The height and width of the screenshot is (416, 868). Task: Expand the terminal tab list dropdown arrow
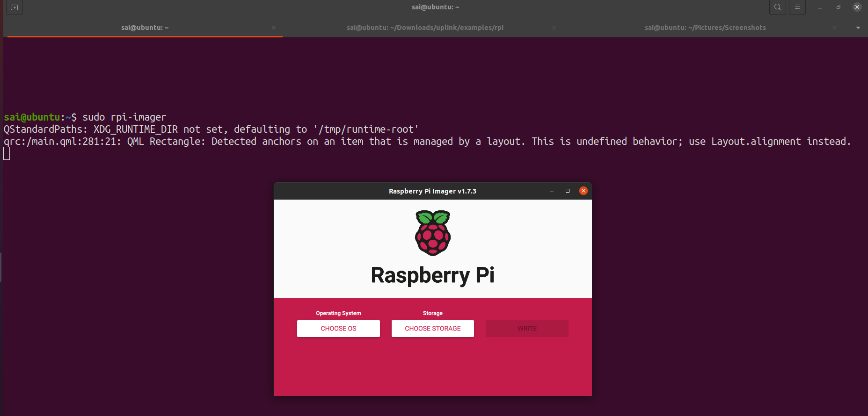(858, 28)
